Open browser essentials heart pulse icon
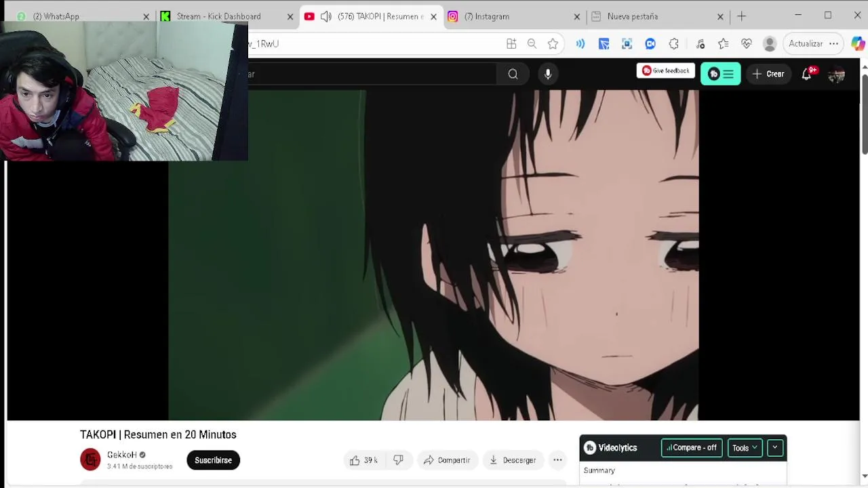Viewport: 868px width, 488px height. (x=747, y=44)
